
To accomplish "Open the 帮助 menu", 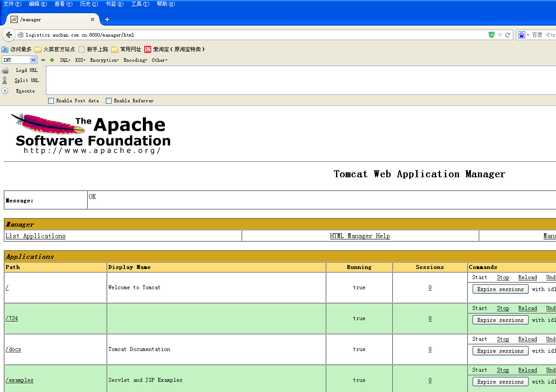I will [166, 4].
